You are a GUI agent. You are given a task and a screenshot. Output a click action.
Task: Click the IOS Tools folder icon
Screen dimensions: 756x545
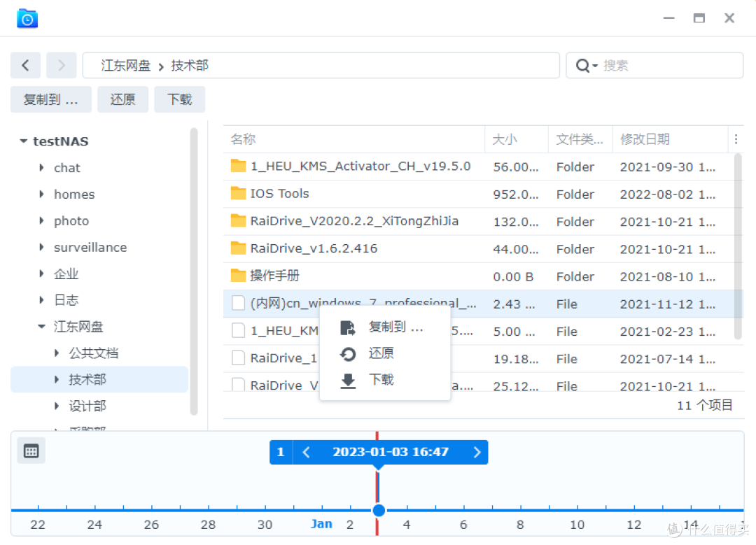(x=238, y=193)
